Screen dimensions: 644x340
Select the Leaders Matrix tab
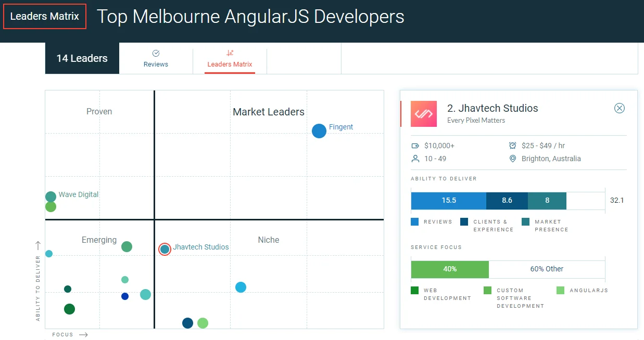pyautogui.click(x=230, y=59)
